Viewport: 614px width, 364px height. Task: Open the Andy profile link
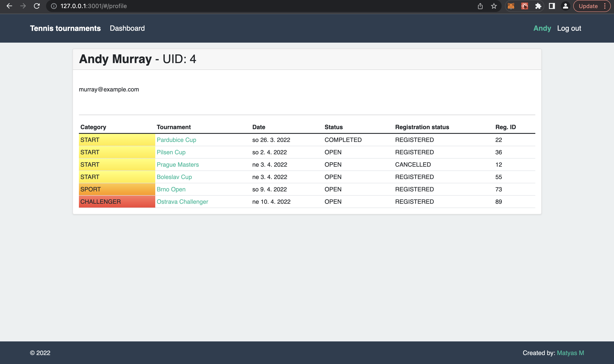coord(542,28)
